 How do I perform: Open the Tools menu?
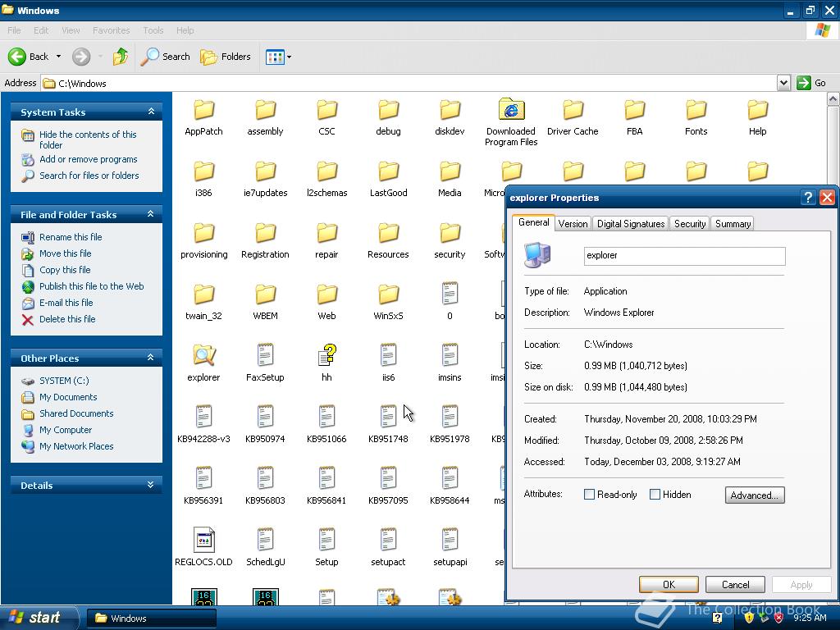coord(153,30)
